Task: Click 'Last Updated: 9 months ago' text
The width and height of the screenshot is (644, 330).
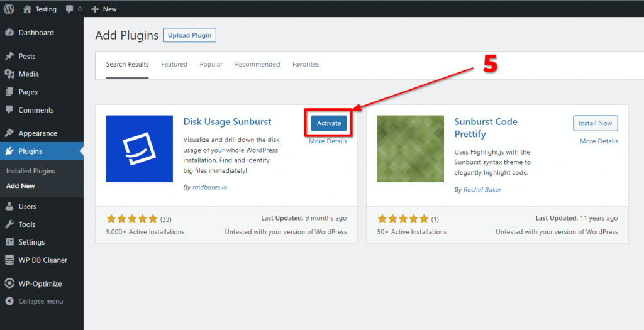Action: [x=304, y=218]
